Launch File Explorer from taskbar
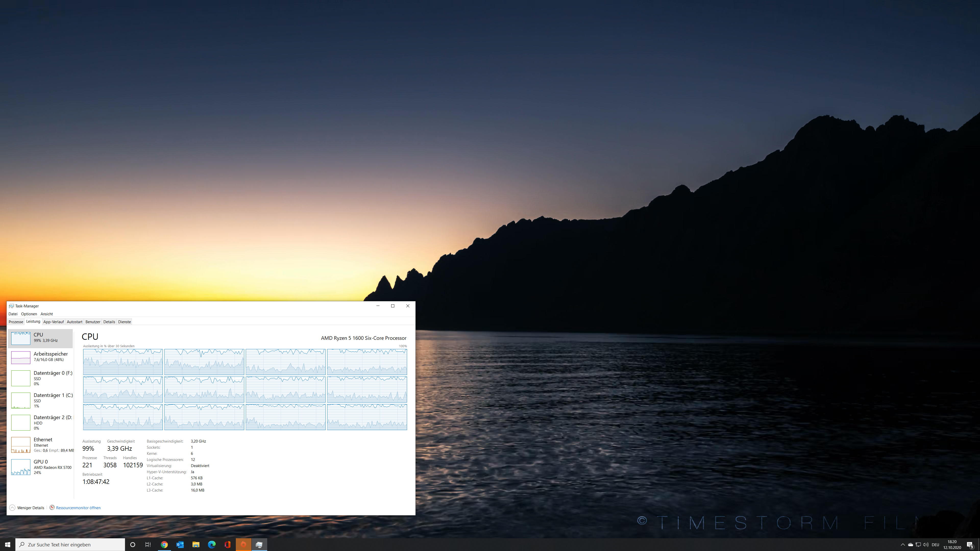 [x=196, y=545]
